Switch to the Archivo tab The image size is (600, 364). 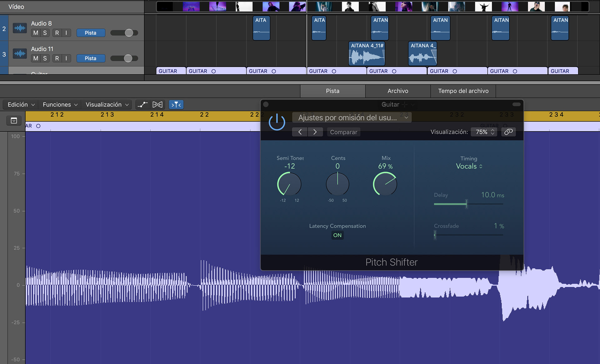398,91
